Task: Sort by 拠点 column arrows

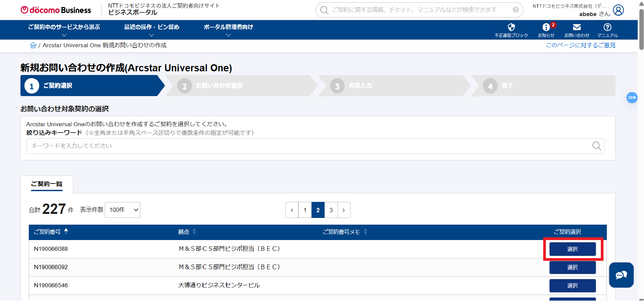Action: (x=194, y=231)
